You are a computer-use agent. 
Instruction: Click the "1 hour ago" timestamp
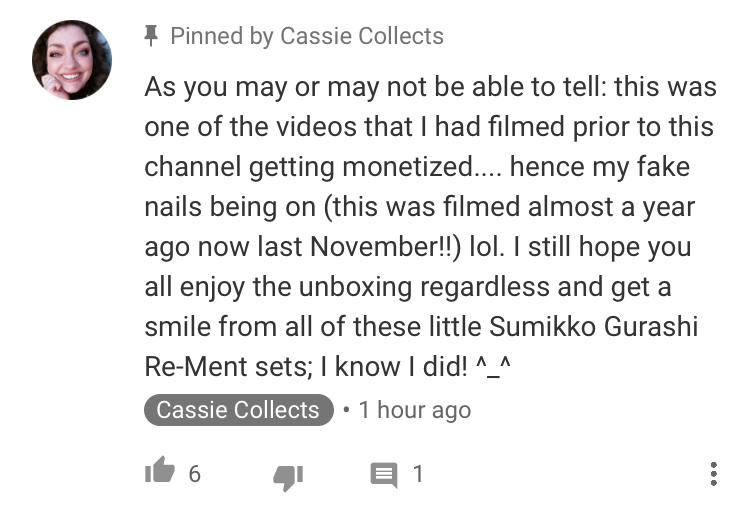pos(415,410)
